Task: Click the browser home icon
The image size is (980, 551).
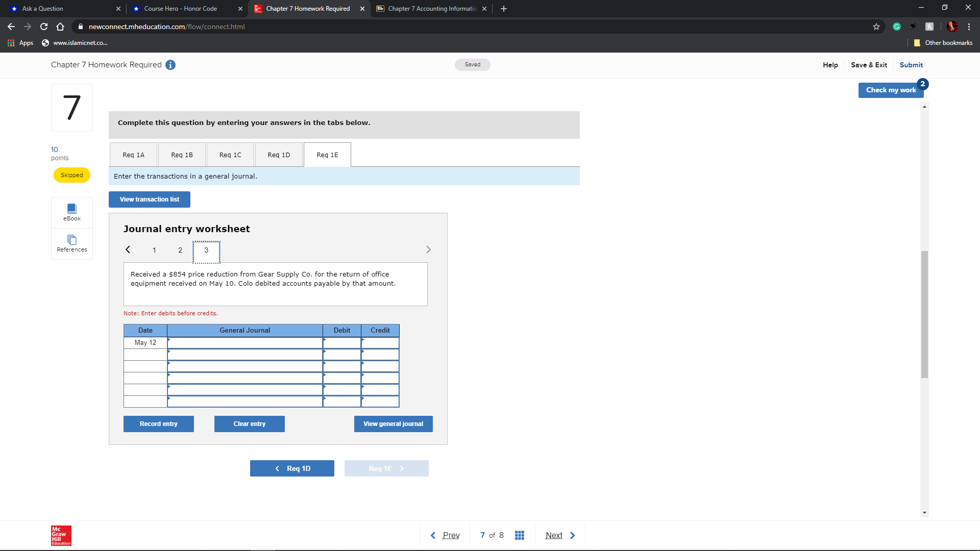Action: [61, 27]
